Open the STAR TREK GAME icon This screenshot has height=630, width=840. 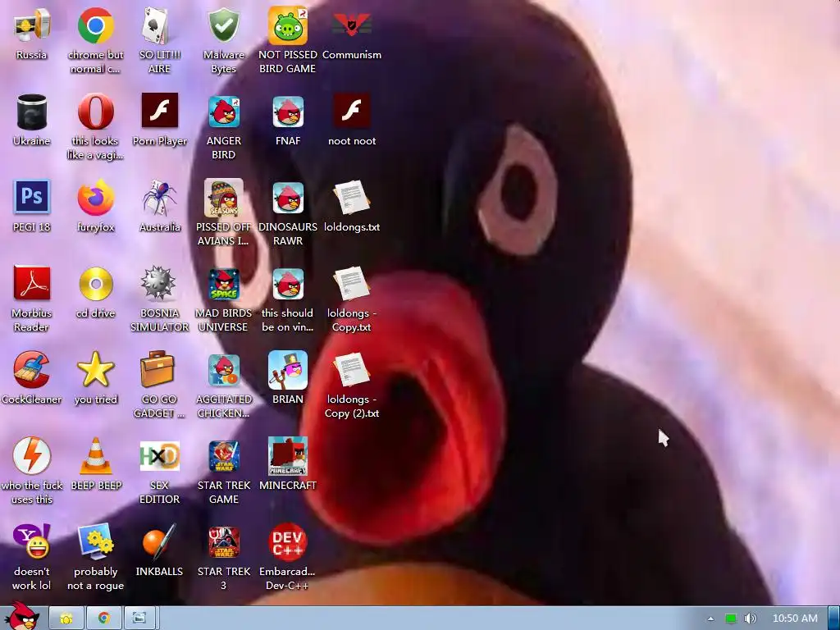tap(223, 455)
